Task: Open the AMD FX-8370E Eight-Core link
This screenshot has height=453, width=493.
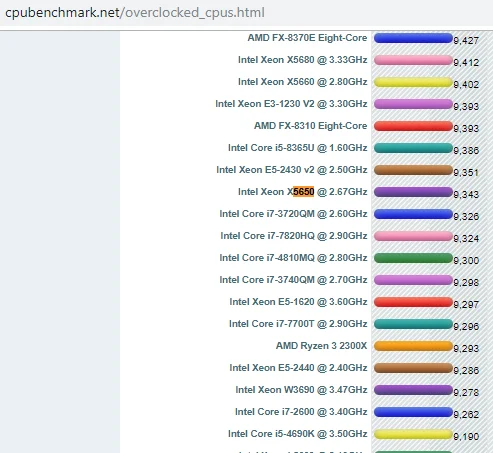Action: [x=307, y=38]
